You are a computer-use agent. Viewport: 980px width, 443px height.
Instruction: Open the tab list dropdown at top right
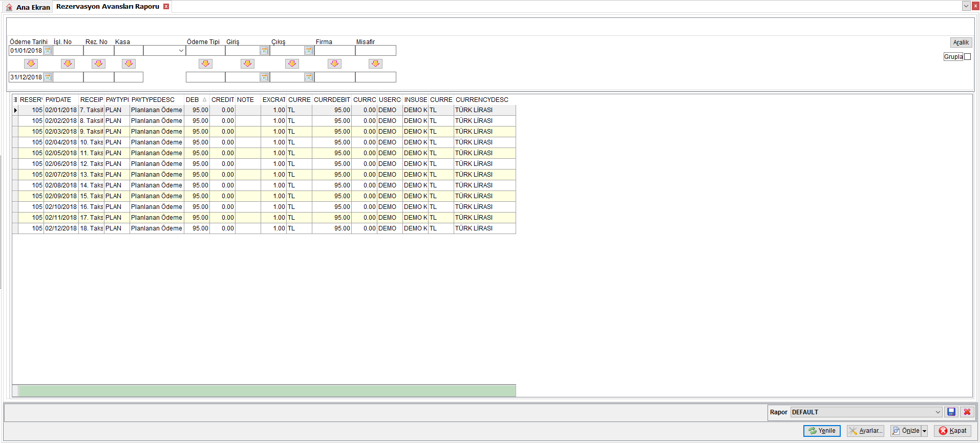(x=966, y=6)
